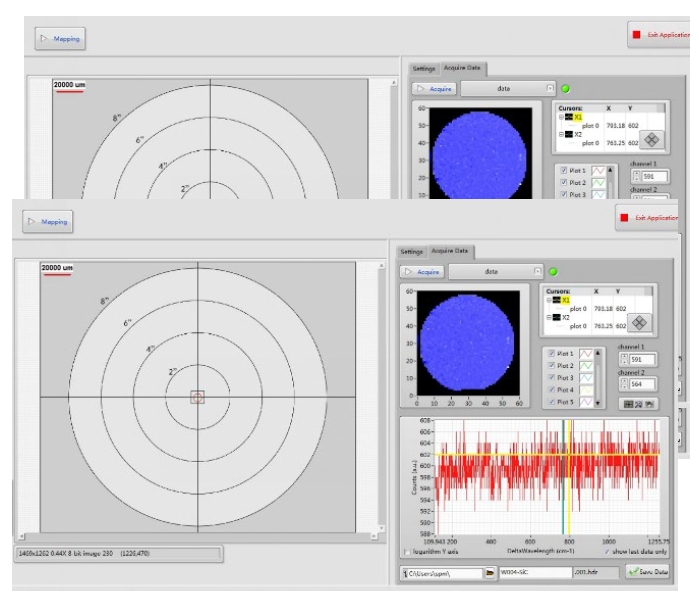
Task: Open the data dropdown in the front window
Action: coord(538,271)
